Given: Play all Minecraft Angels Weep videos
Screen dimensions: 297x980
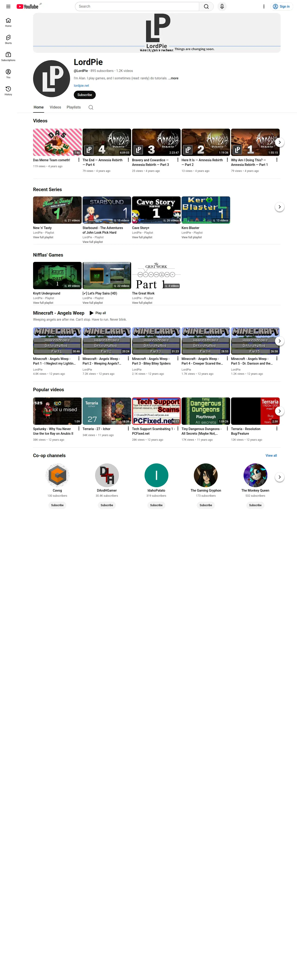Looking at the screenshot, I should point(98,313).
